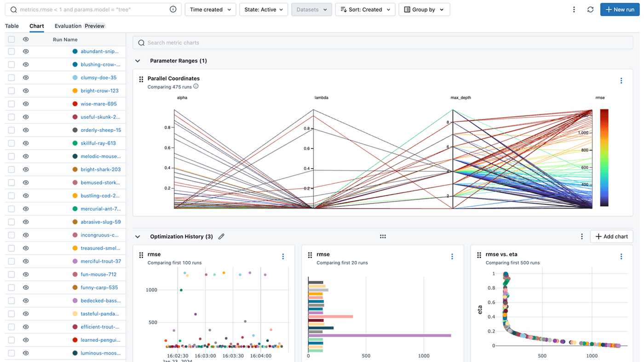The width and height of the screenshot is (644, 362).
Task: Click the drag handle of the rmse chart
Action: (141, 255)
